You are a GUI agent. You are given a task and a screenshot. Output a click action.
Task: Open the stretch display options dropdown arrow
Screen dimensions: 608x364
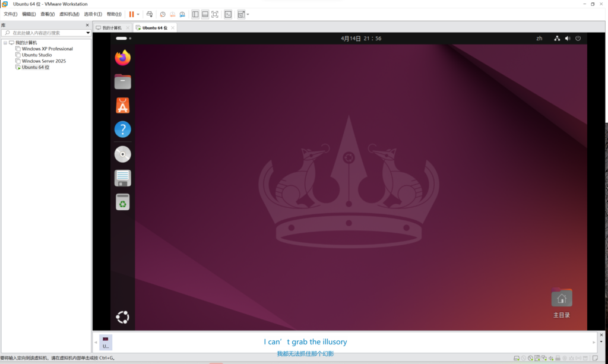248,14
